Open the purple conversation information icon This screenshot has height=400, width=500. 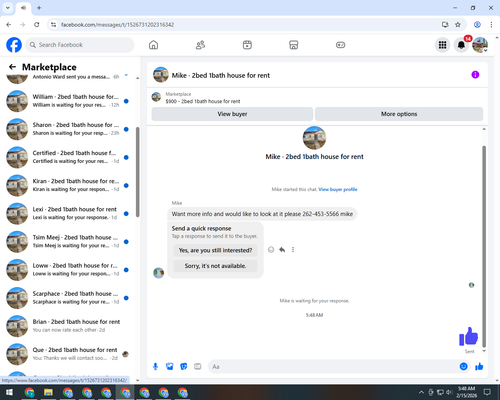click(475, 75)
